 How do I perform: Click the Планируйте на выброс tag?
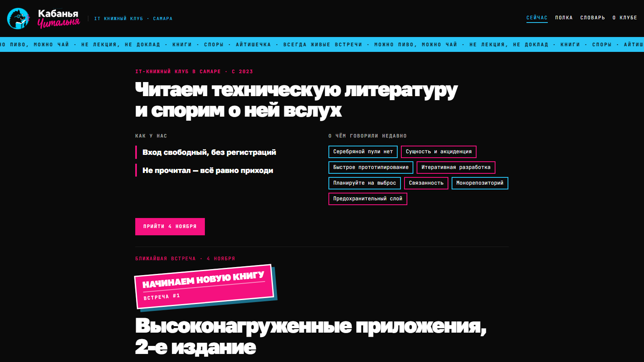(365, 183)
